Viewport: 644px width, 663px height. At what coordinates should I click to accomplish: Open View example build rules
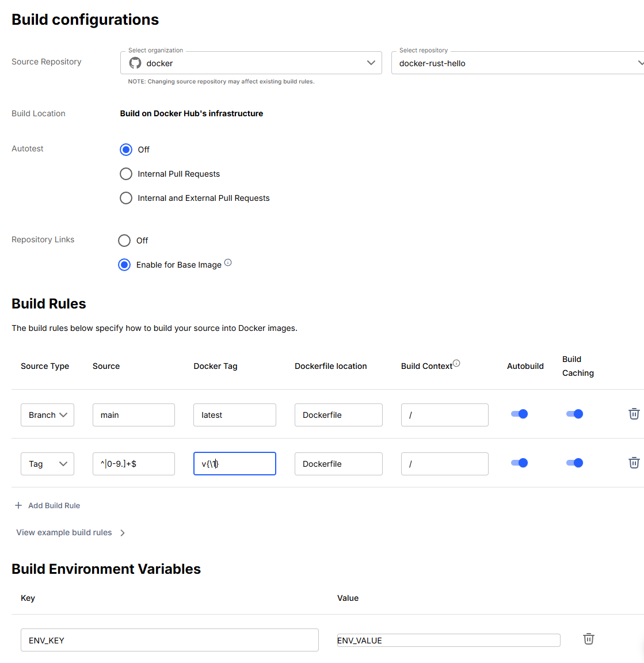point(65,532)
